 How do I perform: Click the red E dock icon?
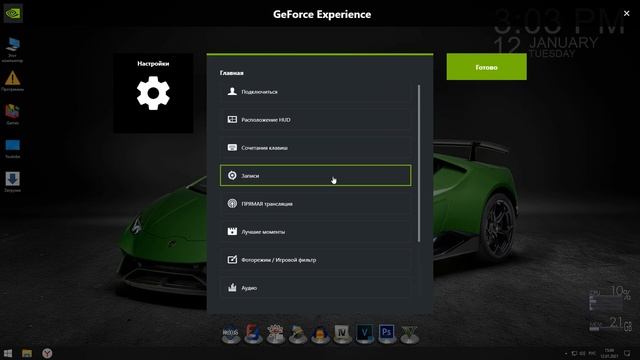[x=253, y=333]
